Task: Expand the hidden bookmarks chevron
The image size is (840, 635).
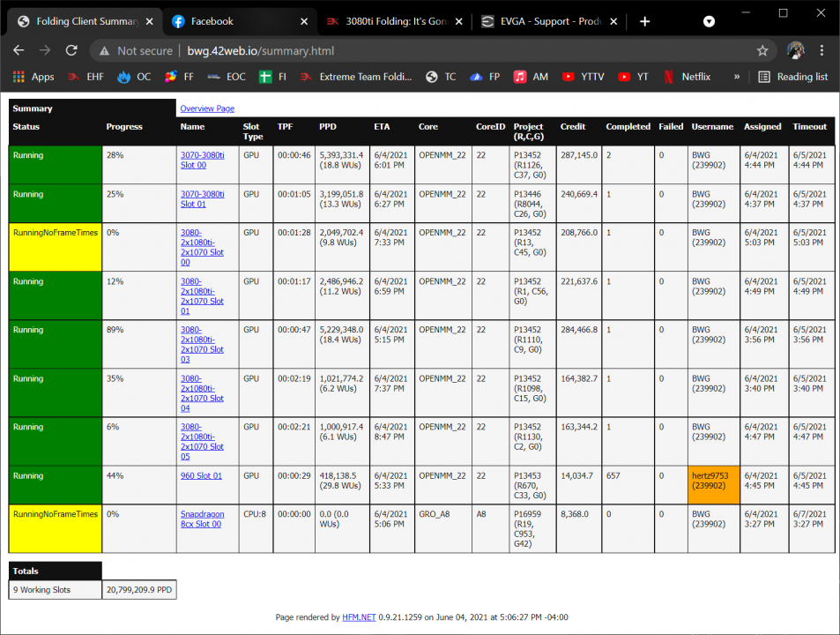Action: point(737,77)
